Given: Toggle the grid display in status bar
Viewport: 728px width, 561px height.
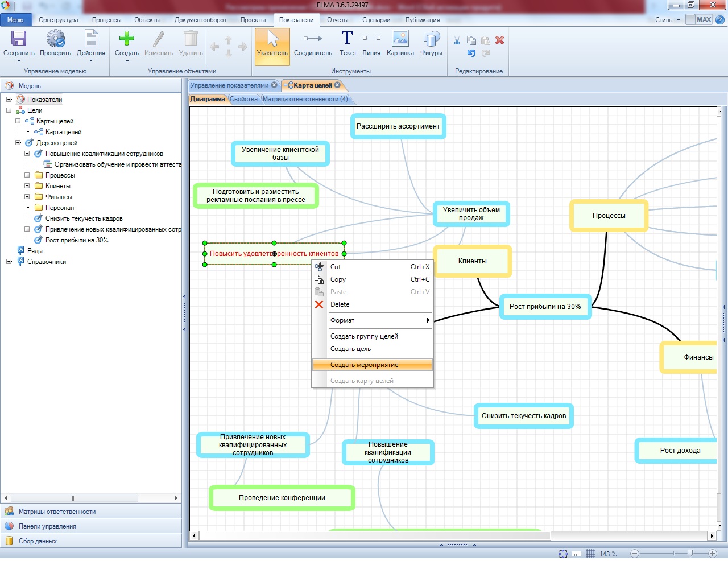Looking at the screenshot, I should coord(590,554).
